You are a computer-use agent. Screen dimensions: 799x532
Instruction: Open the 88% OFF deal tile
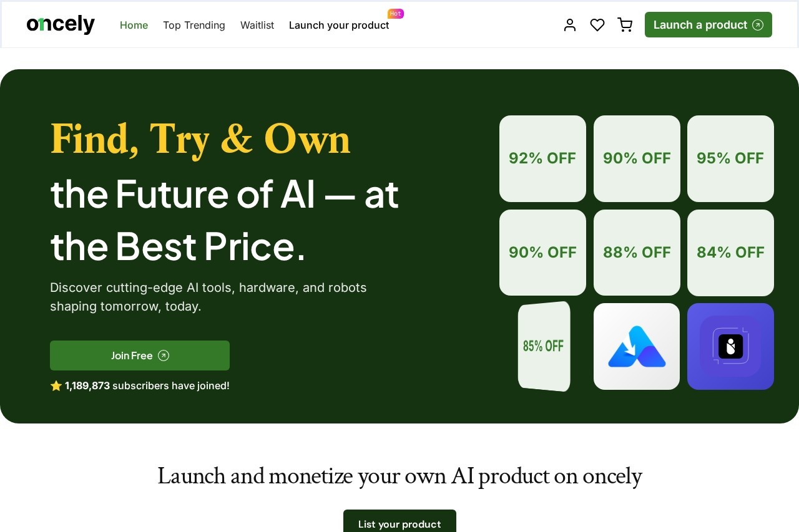click(x=637, y=253)
